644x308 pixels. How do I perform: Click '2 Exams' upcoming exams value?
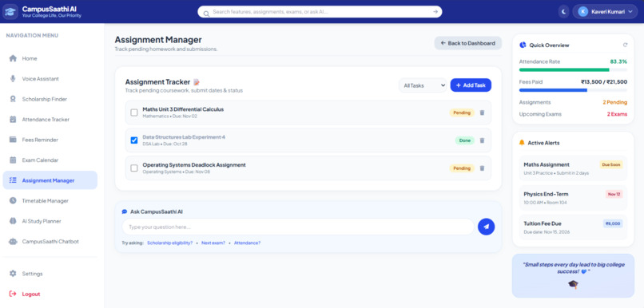tap(617, 114)
